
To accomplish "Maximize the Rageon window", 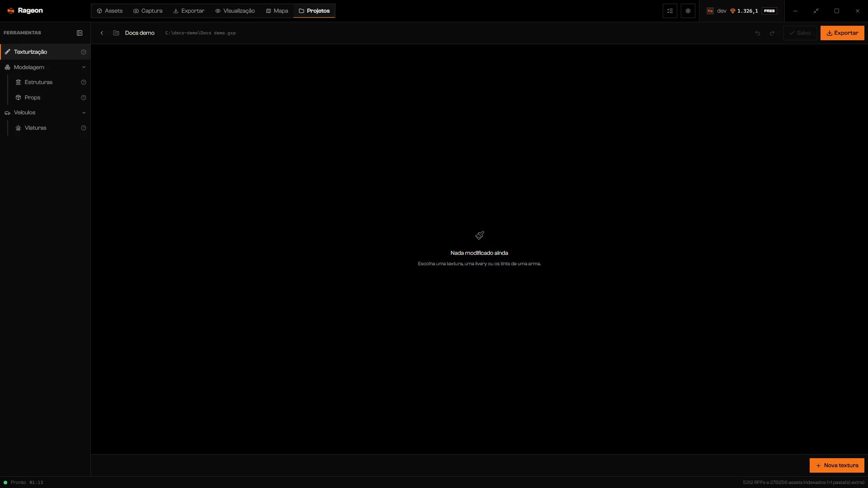I will (837, 11).
